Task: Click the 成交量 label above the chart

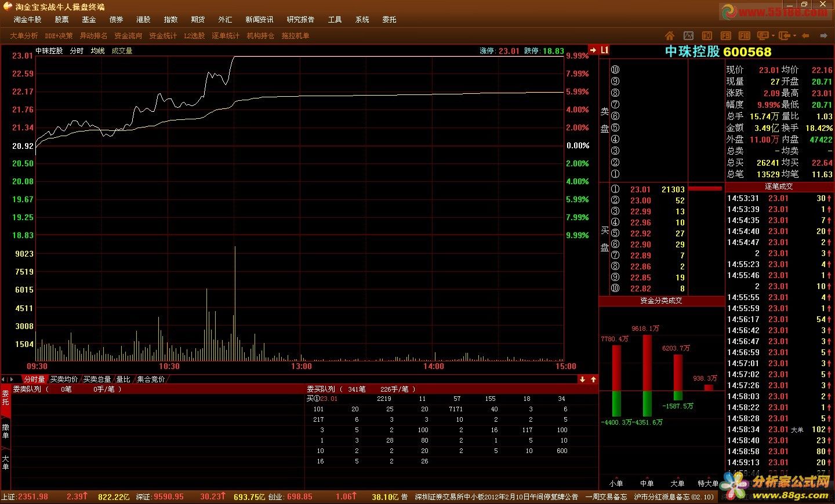Action: pos(122,51)
